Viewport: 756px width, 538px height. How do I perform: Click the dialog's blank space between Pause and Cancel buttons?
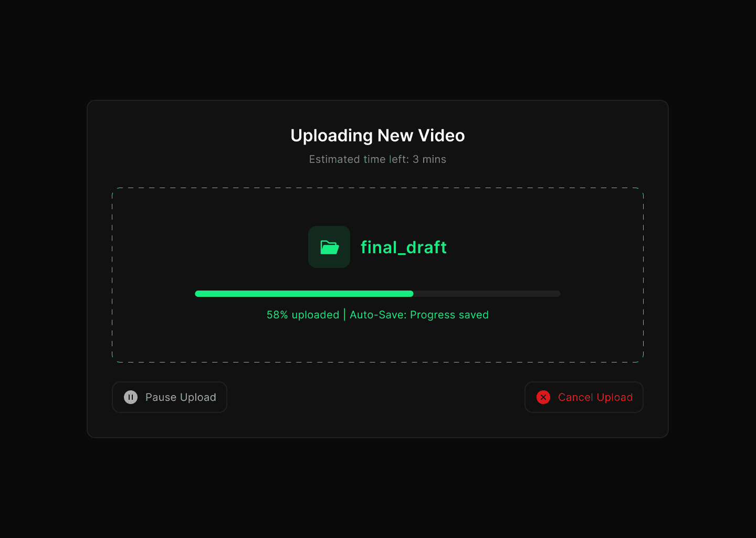point(375,397)
